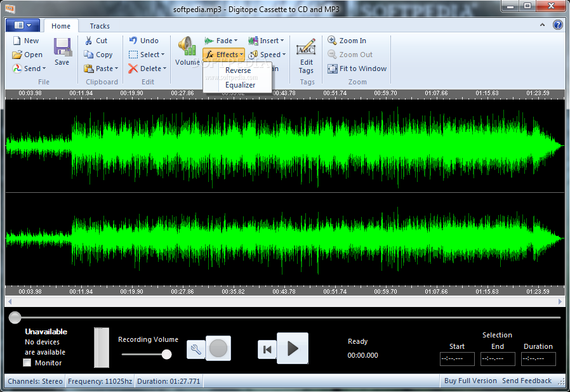Click the Send Feedback link
The width and height of the screenshot is (570, 392).
coord(527,381)
